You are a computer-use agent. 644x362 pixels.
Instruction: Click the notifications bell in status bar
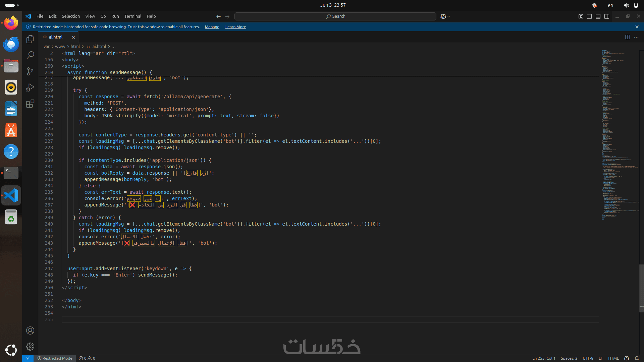(x=637, y=358)
